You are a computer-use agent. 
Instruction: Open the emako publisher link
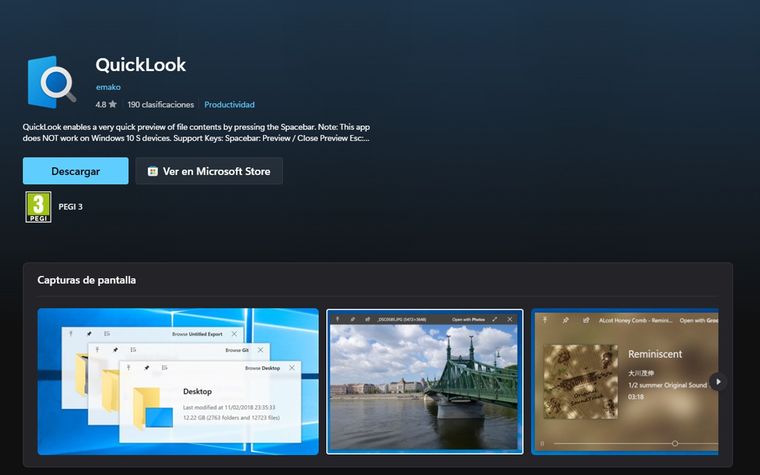coord(108,87)
